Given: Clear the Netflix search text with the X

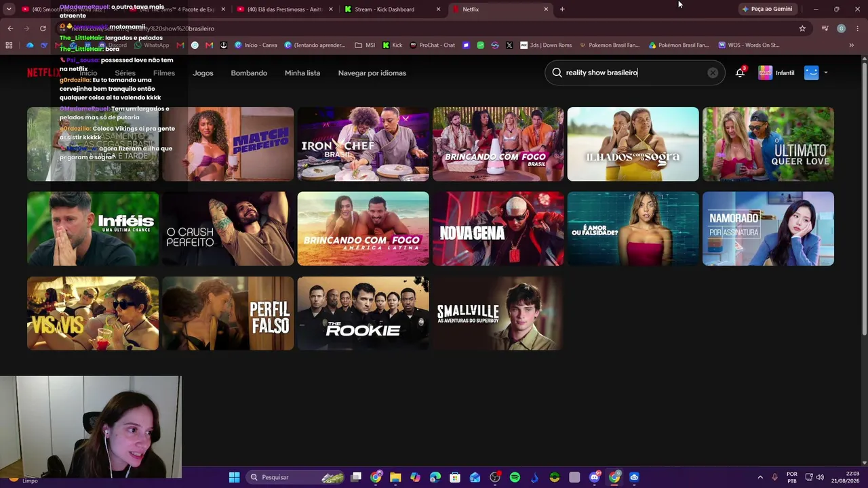Looking at the screenshot, I should (x=713, y=73).
